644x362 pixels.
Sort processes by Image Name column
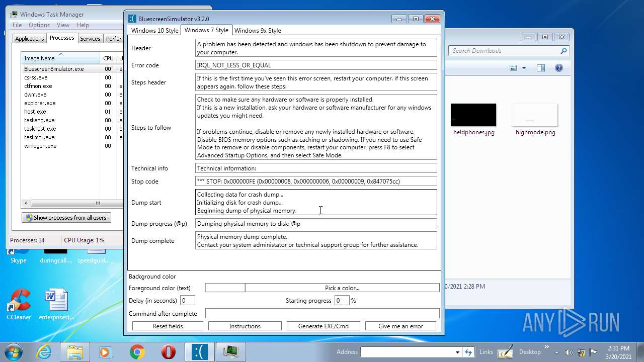pos(60,58)
